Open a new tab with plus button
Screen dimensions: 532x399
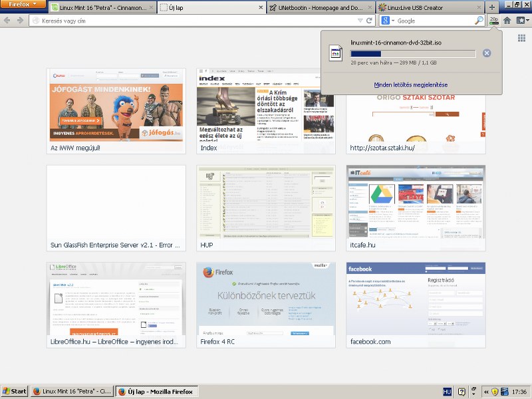click(492, 7)
